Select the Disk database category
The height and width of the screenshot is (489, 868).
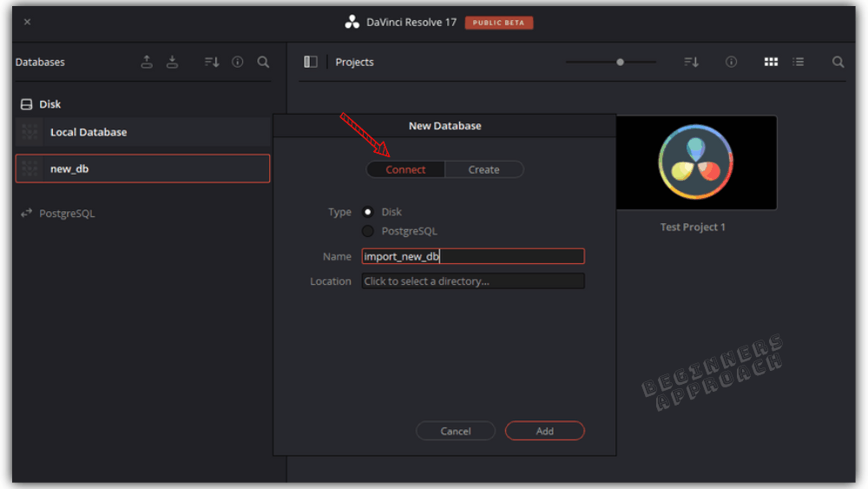coord(41,104)
